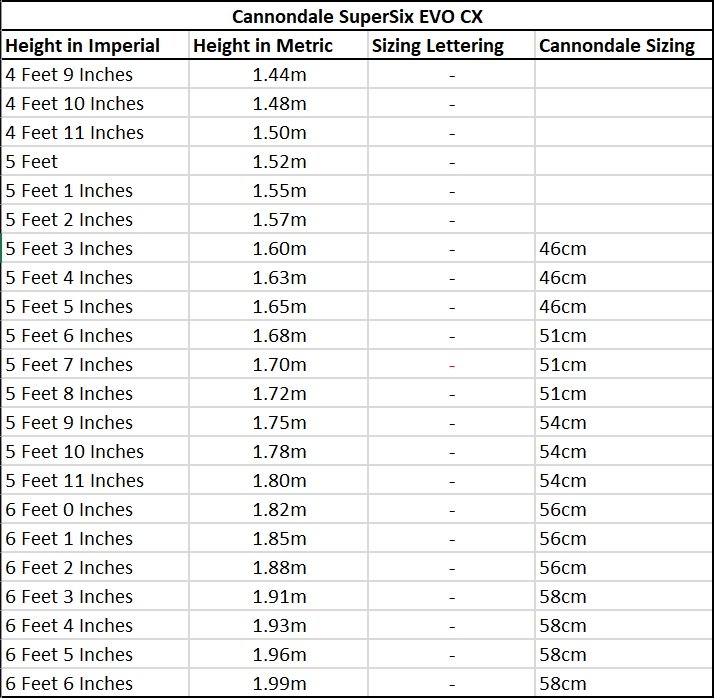Screen dimensions: 714x698
Task: Select the Cannondale Sizing column header
Action: (x=623, y=46)
